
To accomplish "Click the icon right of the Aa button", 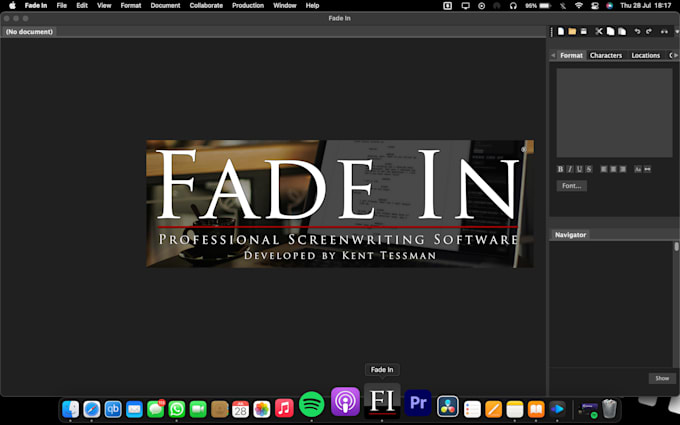I will pyautogui.click(x=647, y=169).
